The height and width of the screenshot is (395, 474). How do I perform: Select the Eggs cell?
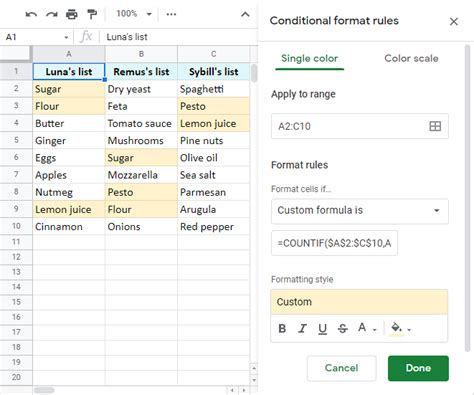69,158
